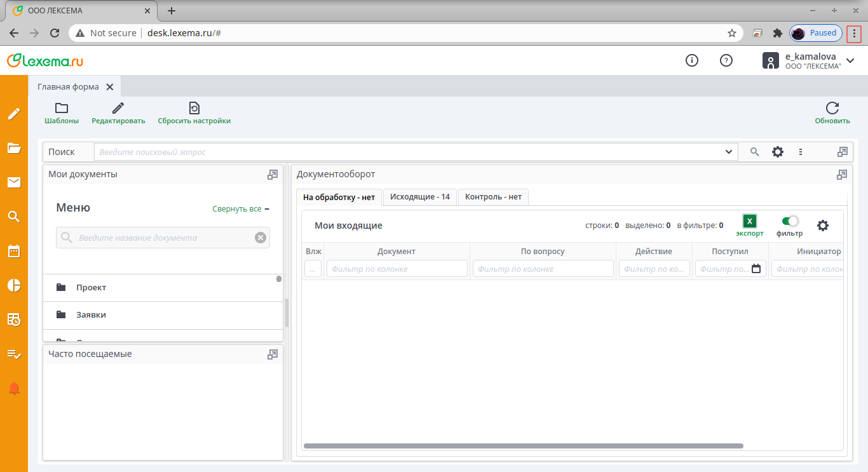Expand the Проект folder in menu
The width and height of the screenshot is (868, 472).
pos(92,288)
